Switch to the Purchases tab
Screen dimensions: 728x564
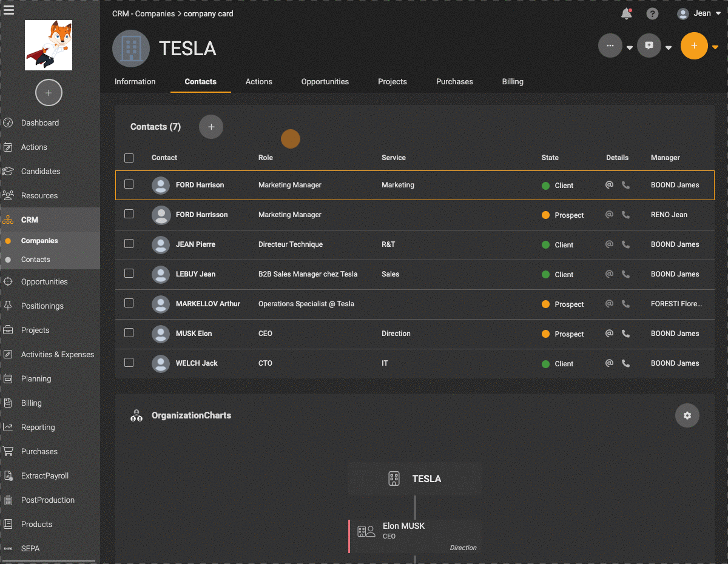[x=454, y=81]
